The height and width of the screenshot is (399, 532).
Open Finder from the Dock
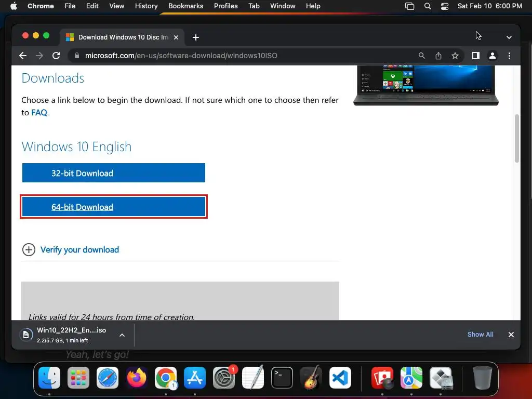[x=49, y=378]
